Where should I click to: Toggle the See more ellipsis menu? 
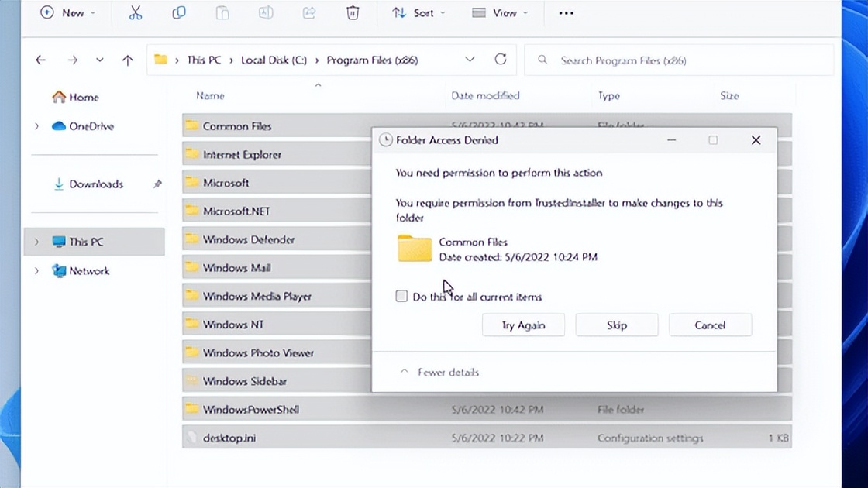point(565,12)
